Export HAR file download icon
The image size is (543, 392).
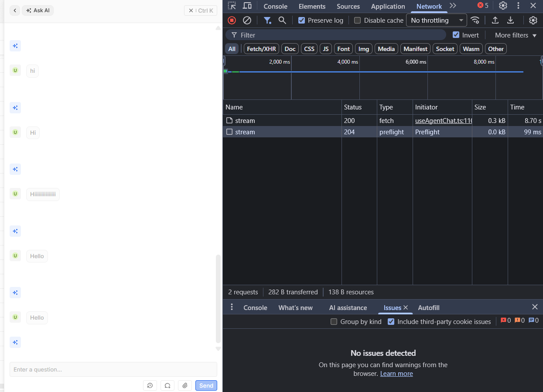pos(510,20)
